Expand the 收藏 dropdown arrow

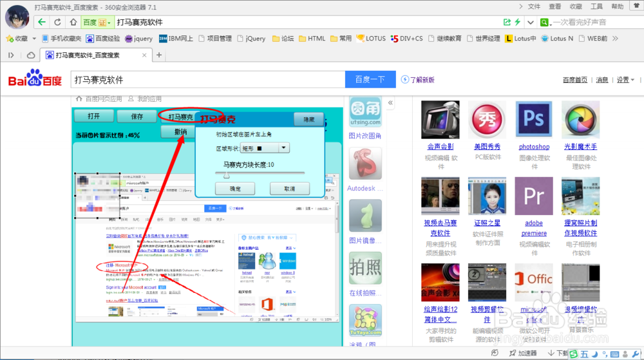point(34,39)
